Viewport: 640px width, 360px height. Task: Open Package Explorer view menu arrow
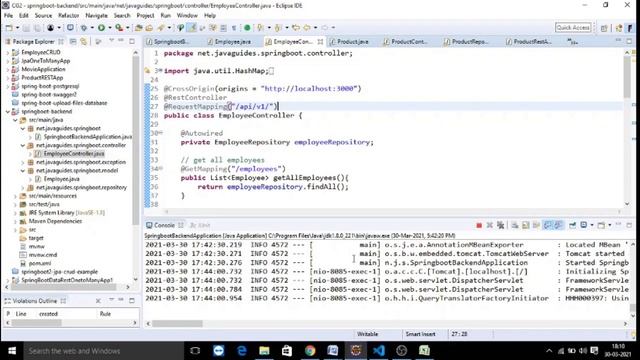111,41
